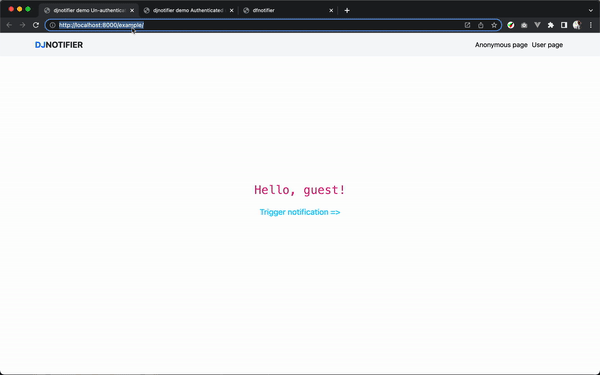Close the djnotifier demo Authenticated tab
The width and height of the screenshot is (600, 375).
pos(232,10)
